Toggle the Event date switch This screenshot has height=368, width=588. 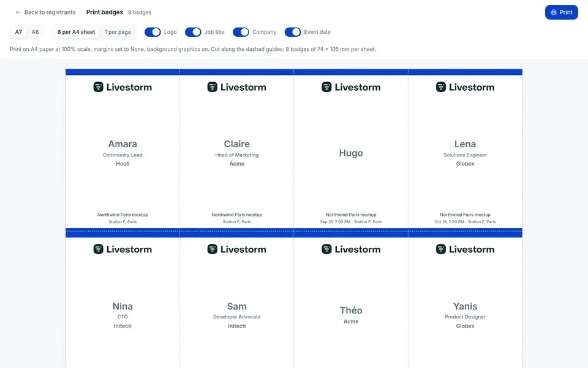coord(293,32)
